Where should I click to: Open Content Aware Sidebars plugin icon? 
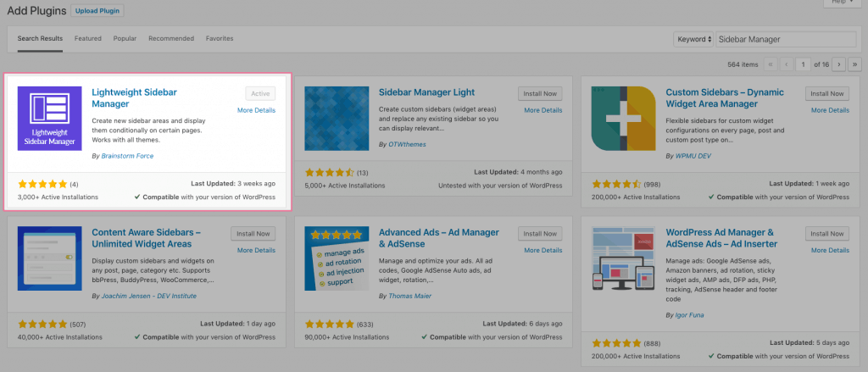tap(50, 258)
